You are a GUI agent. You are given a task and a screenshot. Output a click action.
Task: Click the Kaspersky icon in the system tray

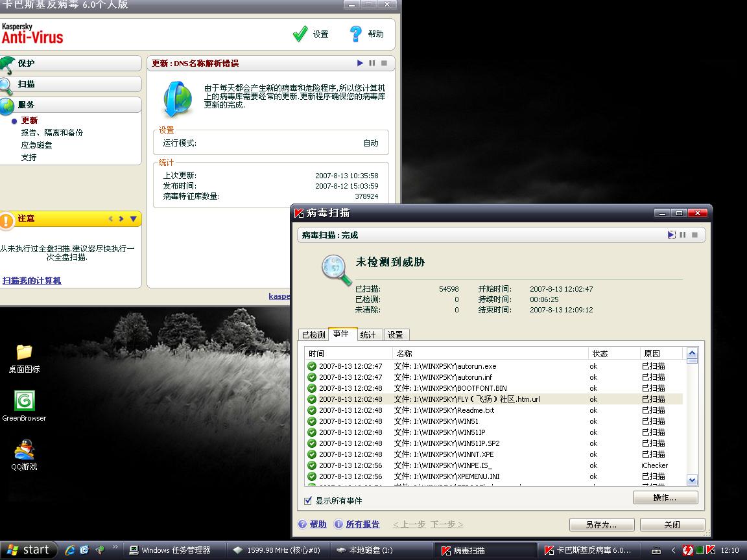[711, 550]
